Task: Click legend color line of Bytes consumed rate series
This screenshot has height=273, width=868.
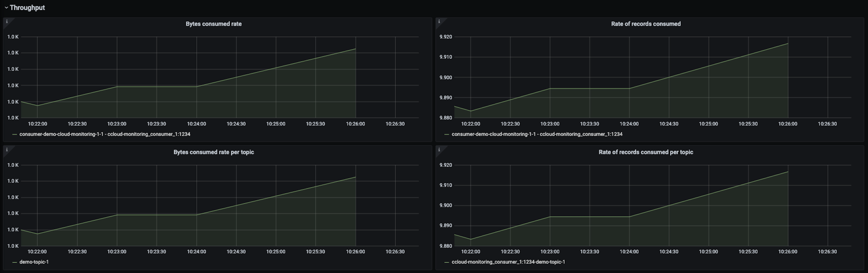Action: coord(15,134)
